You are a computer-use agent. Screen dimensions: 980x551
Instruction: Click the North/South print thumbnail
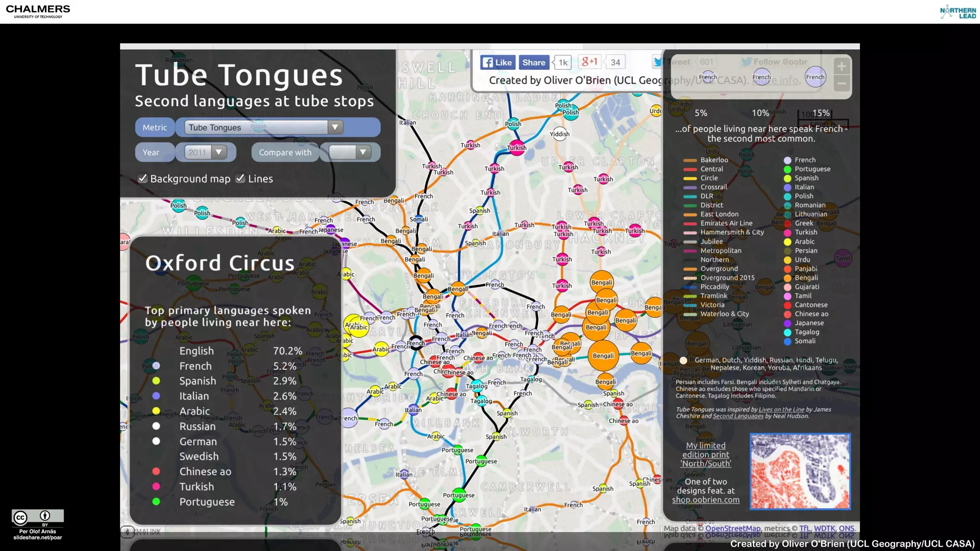pyautogui.click(x=800, y=471)
